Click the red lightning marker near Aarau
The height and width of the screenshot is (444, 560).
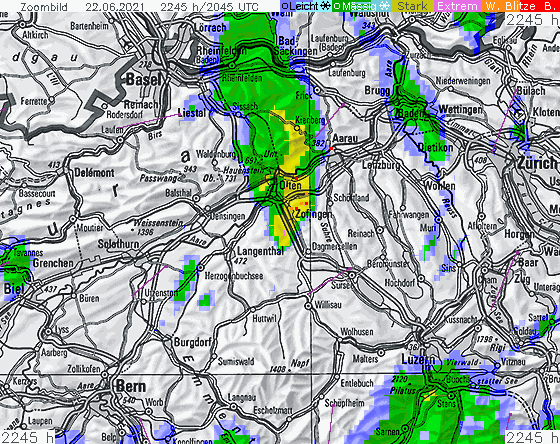point(331,148)
